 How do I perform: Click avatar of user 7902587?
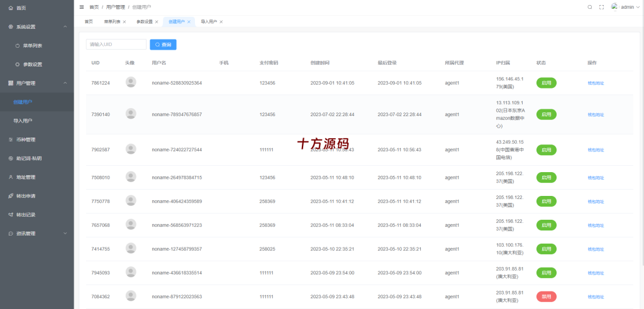[x=131, y=149]
